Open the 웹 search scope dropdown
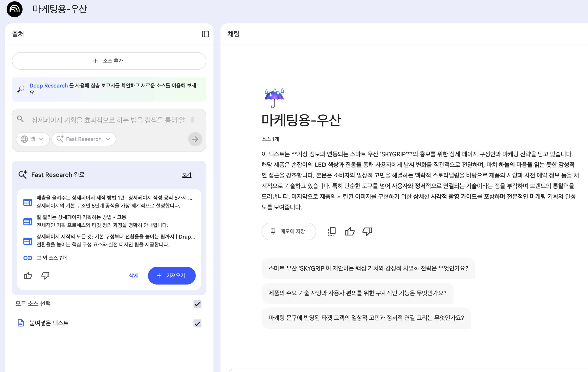588x372 pixels. pyautogui.click(x=32, y=139)
